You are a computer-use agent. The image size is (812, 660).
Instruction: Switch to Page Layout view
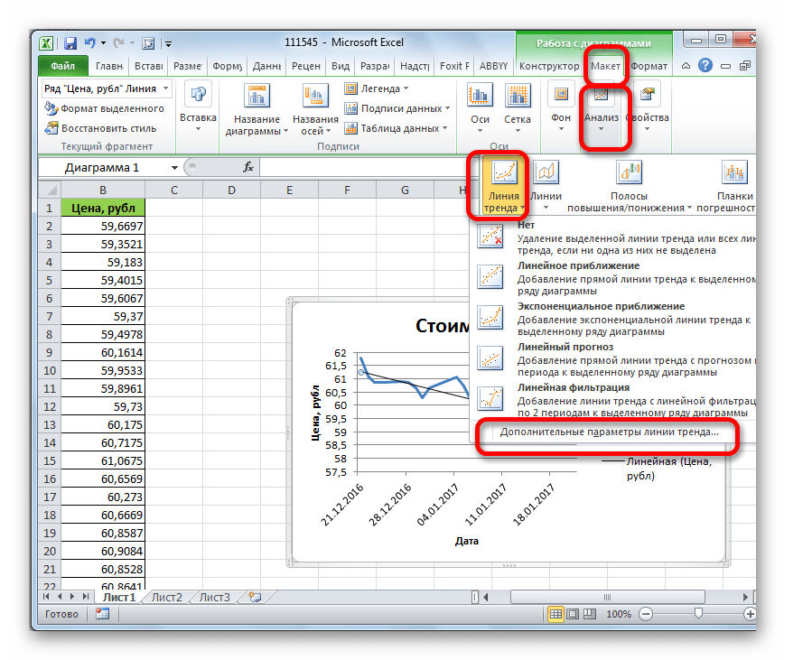(x=573, y=614)
